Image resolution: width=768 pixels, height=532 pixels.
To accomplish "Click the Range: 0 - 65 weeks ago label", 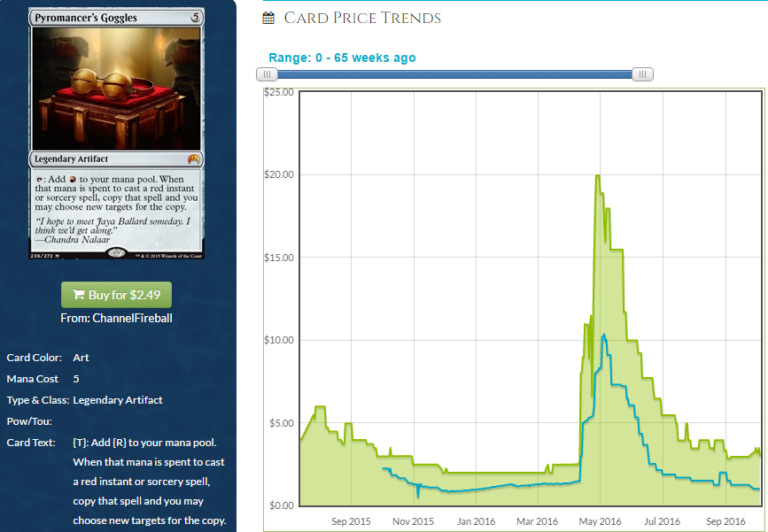I will [x=343, y=58].
